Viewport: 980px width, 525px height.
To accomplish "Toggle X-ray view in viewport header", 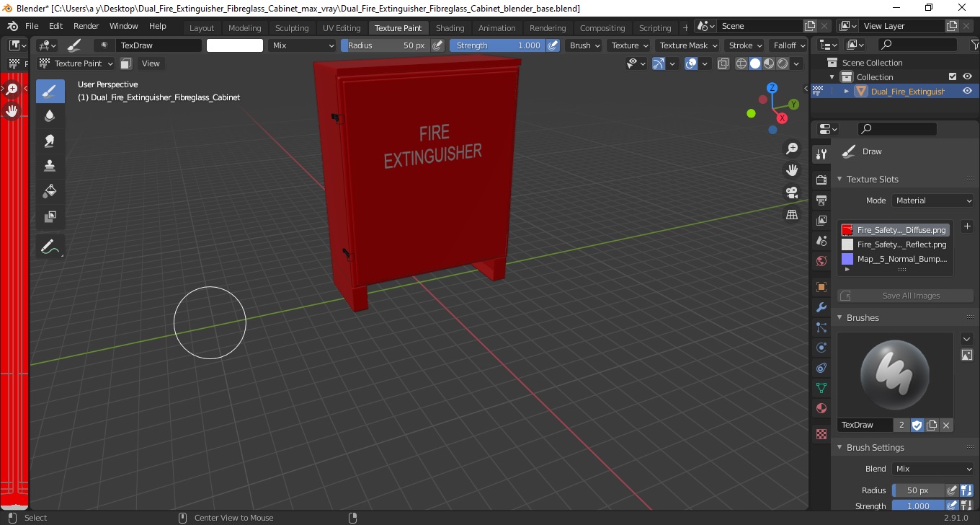I will click(723, 63).
